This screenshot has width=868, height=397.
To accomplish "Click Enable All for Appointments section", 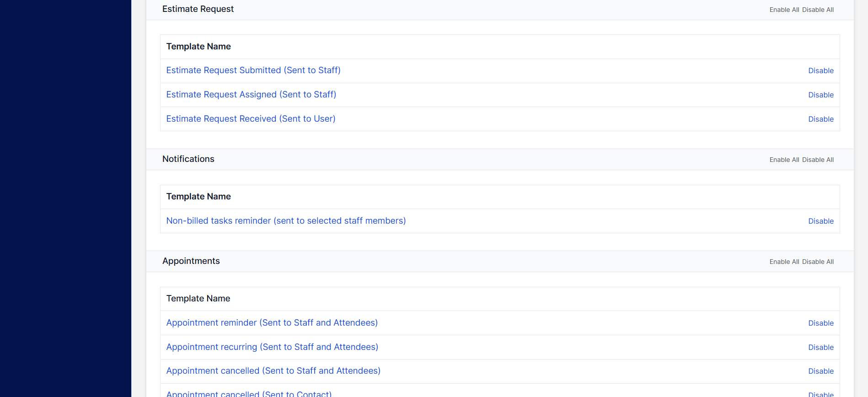I will tap(784, 262).
